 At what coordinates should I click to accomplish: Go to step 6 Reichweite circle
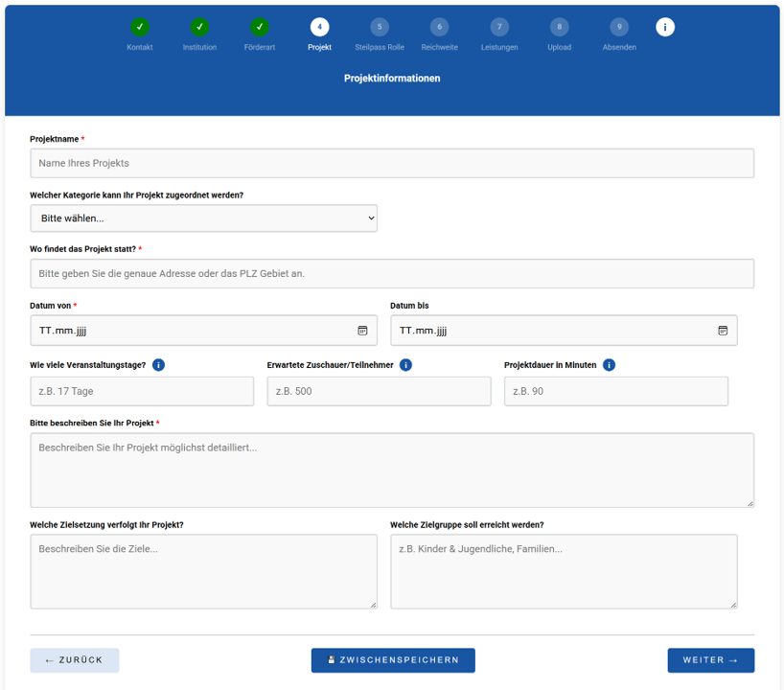(x=440, y=27)
